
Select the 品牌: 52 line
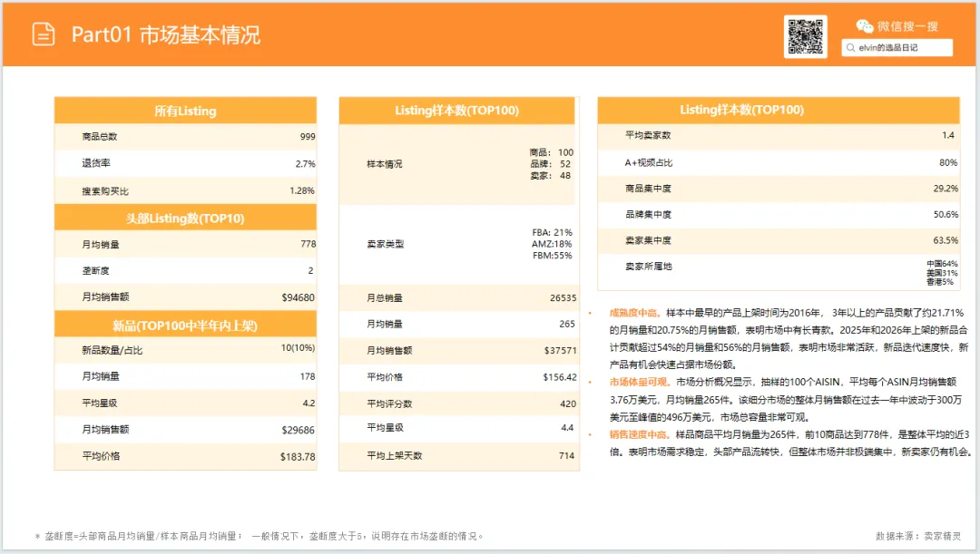[x=551, y=163]
